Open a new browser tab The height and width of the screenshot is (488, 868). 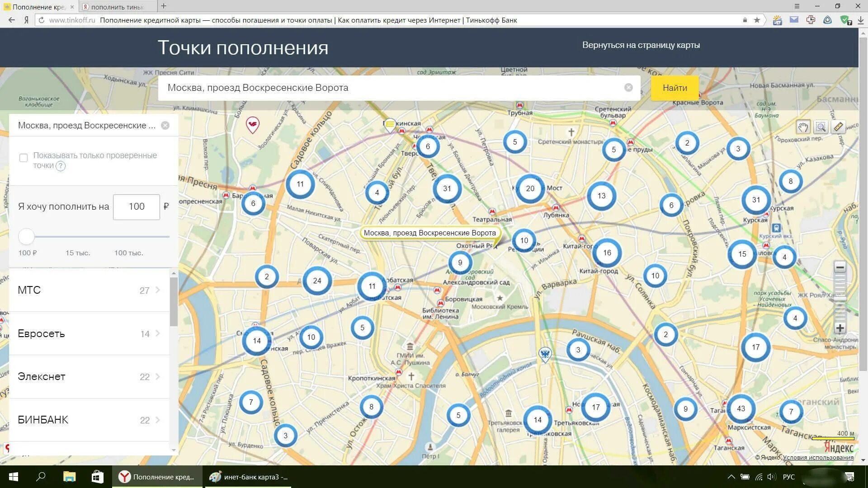coord(164,6)
